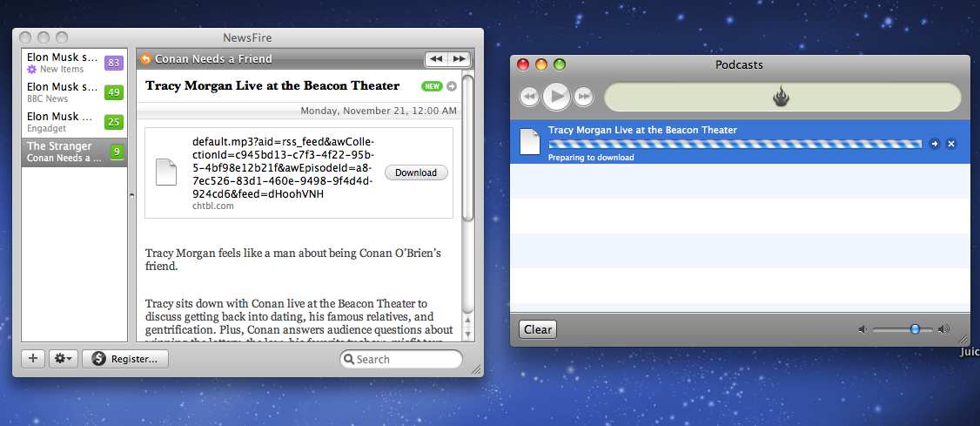Collapse the sidebar with the splitter arrow
Viewport: 980px width, 426px height.
pos(131,196)
